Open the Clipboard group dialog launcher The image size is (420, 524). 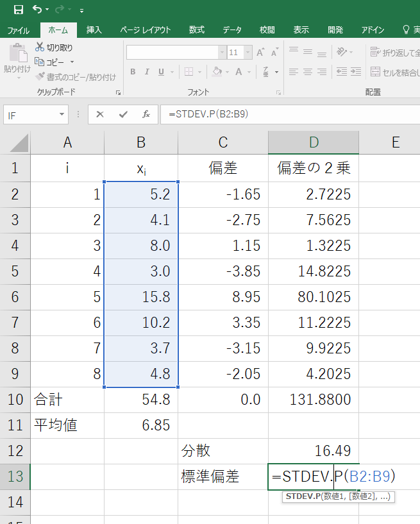pos(118,92)
